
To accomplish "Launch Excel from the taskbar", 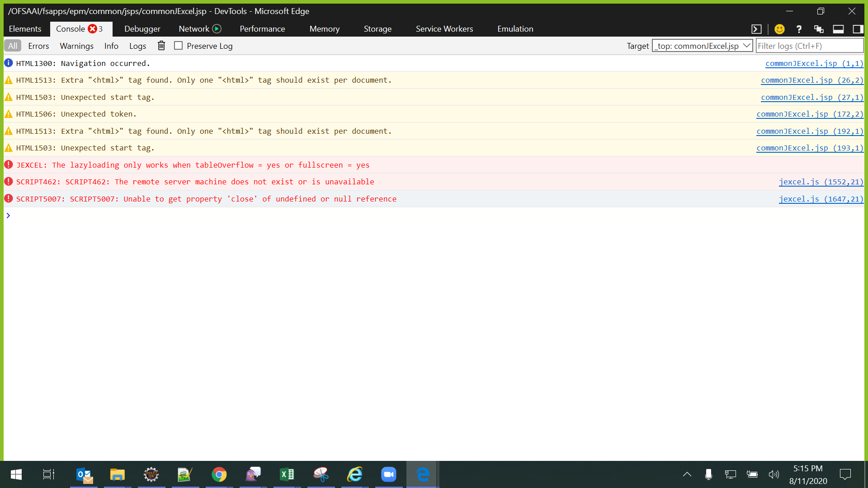I will (287, 474).
